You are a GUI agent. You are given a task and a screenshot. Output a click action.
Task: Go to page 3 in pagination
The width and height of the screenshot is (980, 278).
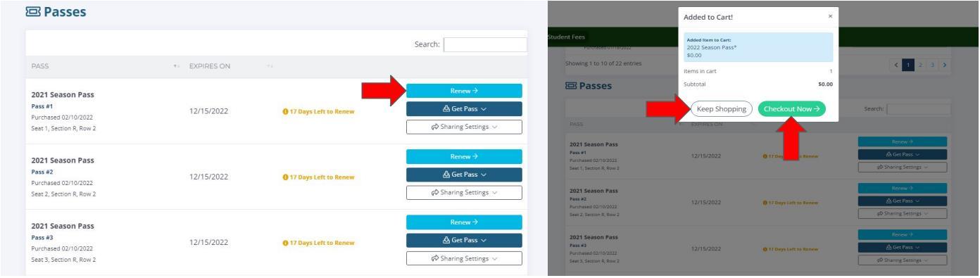click(x=931, y=64)
